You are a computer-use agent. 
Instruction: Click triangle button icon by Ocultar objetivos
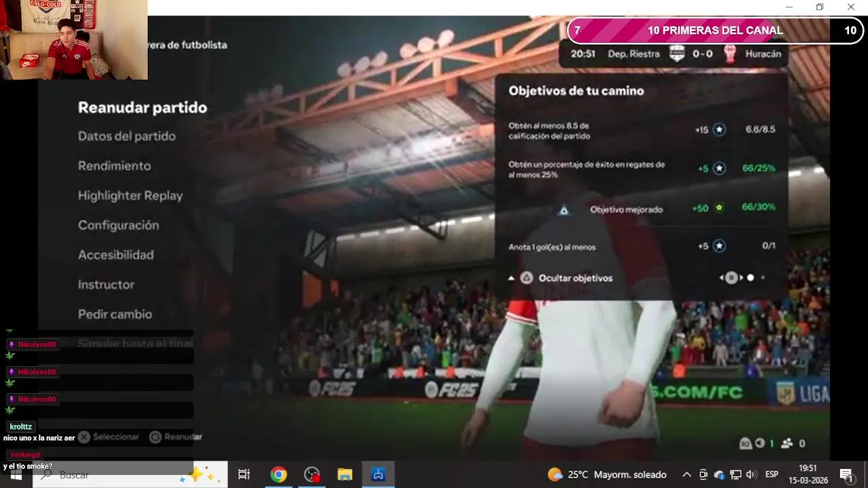click(526, 278)
